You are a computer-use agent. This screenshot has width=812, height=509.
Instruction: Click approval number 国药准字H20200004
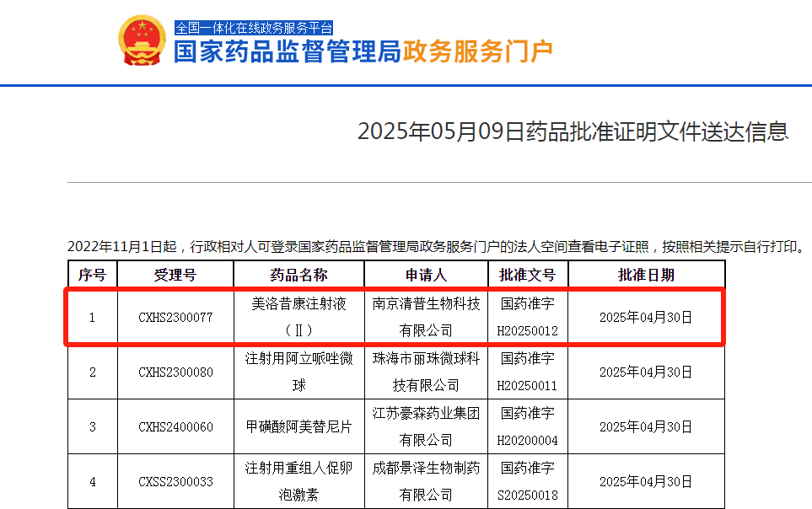pos(528,426)
